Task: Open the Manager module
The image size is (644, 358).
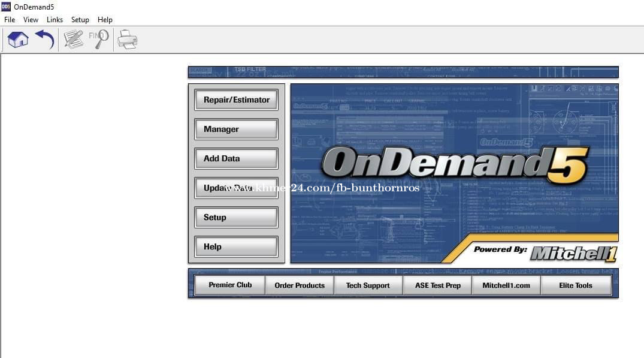Action: tap(236, 130)
